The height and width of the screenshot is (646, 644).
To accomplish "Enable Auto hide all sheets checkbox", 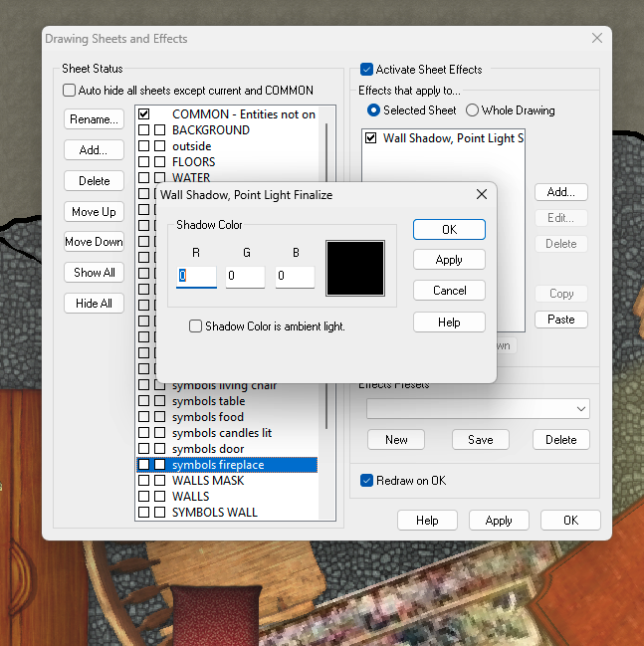I will coord(69,91).
